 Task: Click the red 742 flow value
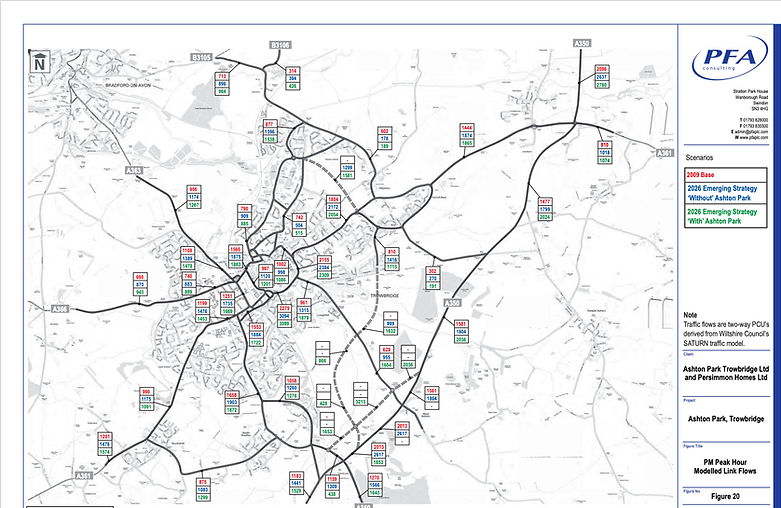[299, 217]
